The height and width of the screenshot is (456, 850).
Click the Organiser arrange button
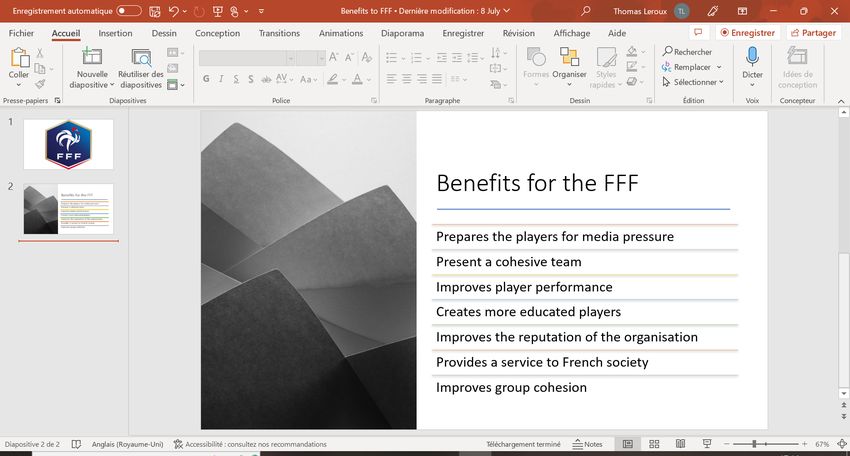pos(569,67)
